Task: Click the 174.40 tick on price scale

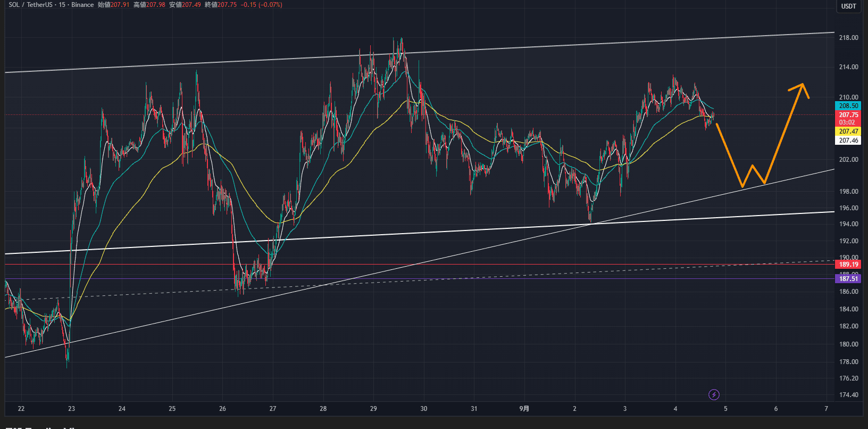Action: click(x=848, y=395)
